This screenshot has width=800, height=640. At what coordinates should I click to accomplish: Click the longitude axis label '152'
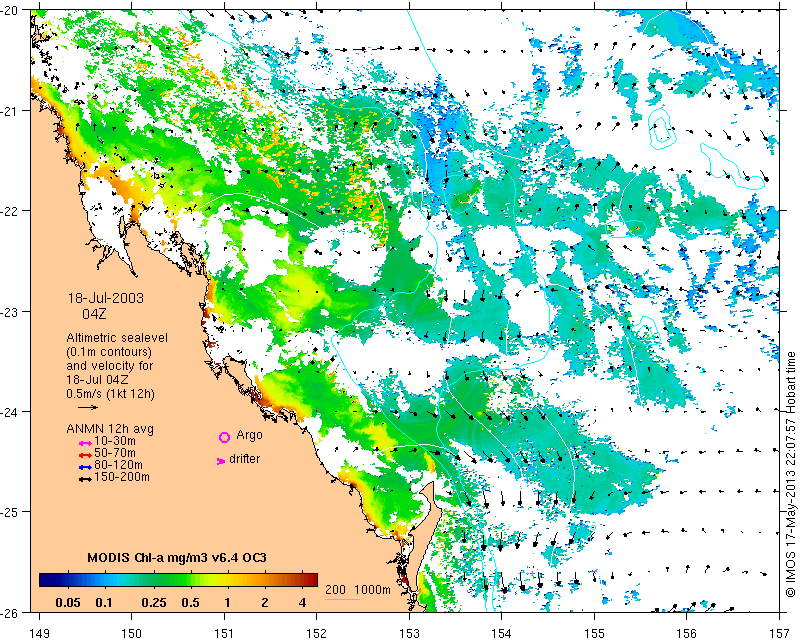[x=317, y=633]
